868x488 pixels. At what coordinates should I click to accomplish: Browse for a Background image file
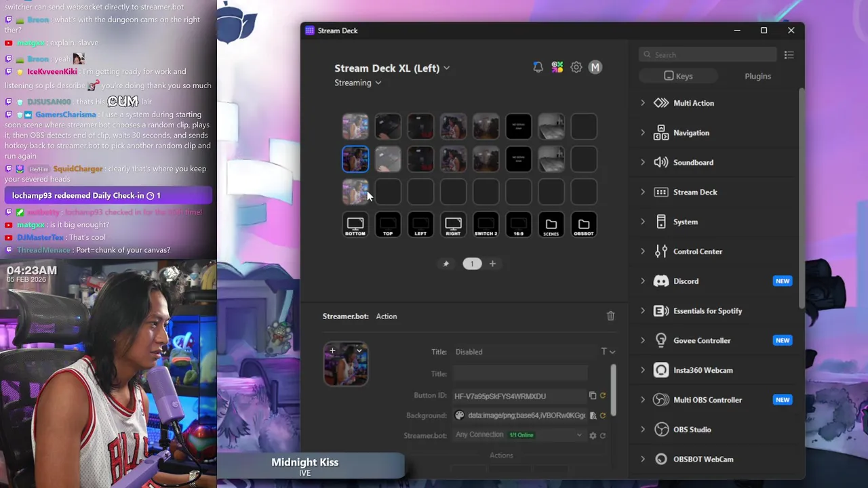[x=593, y=415]
